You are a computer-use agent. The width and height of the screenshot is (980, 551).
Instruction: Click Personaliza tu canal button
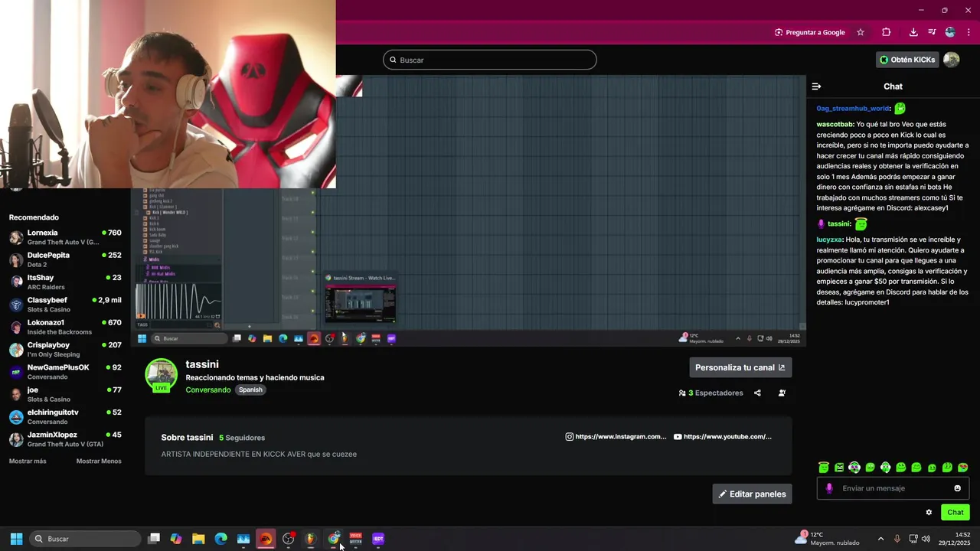[x=740, y=367]
